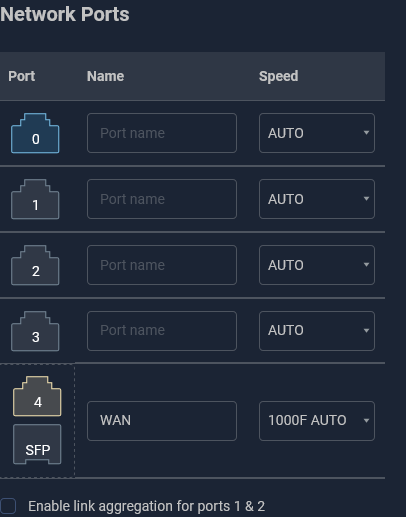Focus the port 0 name field

click(x=162, y=133)
